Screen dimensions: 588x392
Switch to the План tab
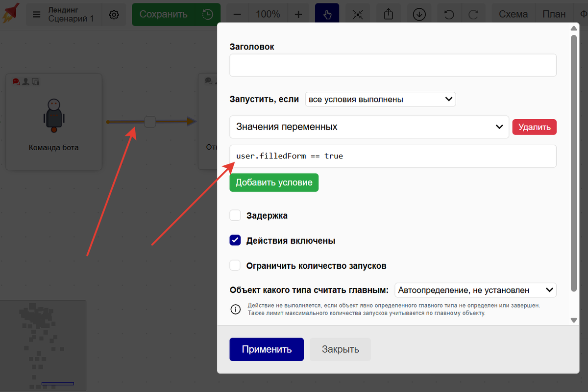[554, 14]
